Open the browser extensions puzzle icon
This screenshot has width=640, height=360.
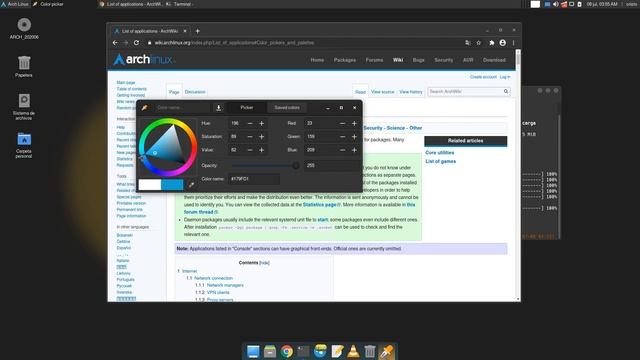tap(491, 43)
